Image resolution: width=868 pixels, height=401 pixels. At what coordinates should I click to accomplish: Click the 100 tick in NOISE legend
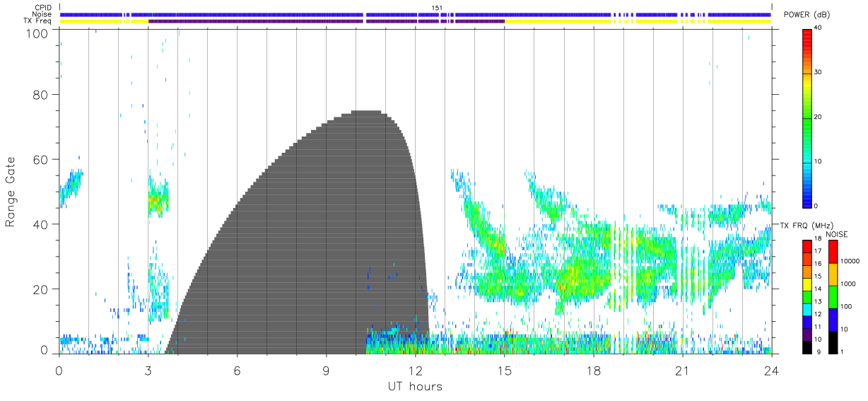point(846,306)
